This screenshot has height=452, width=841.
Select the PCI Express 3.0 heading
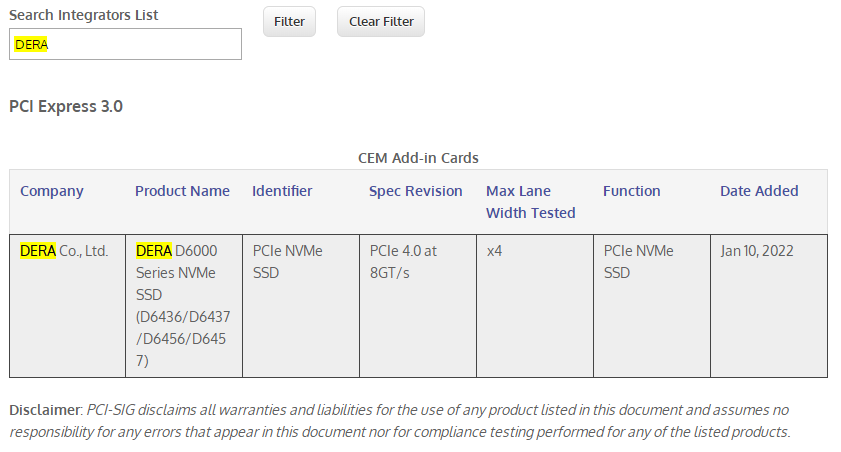[66, 106]
